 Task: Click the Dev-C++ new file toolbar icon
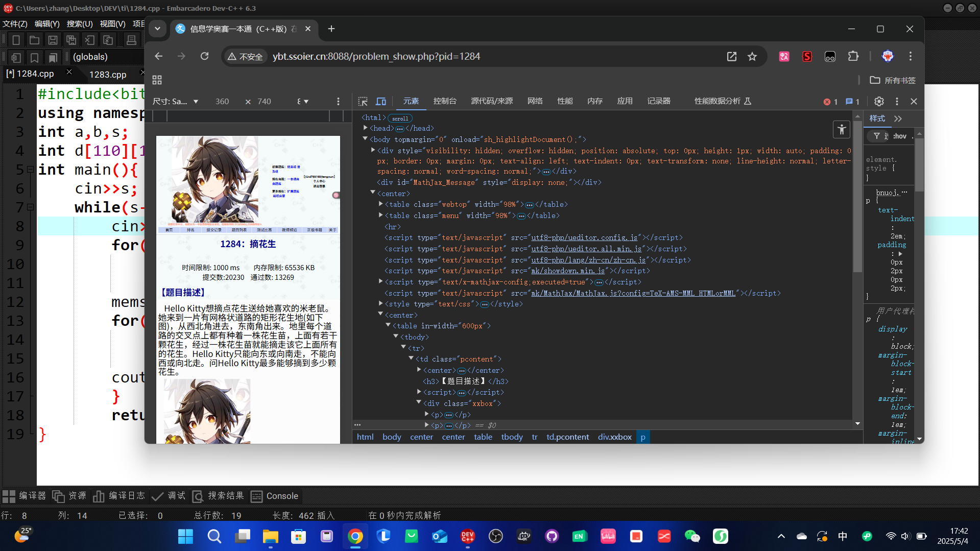click(x=16, y=40)
